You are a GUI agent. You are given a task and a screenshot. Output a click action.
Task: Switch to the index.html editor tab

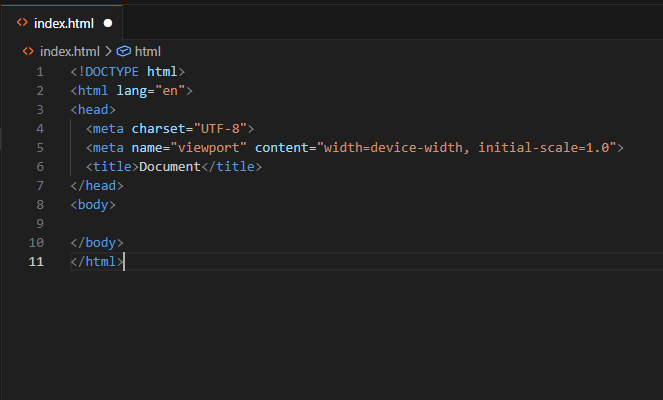click(x=64, y=22)
